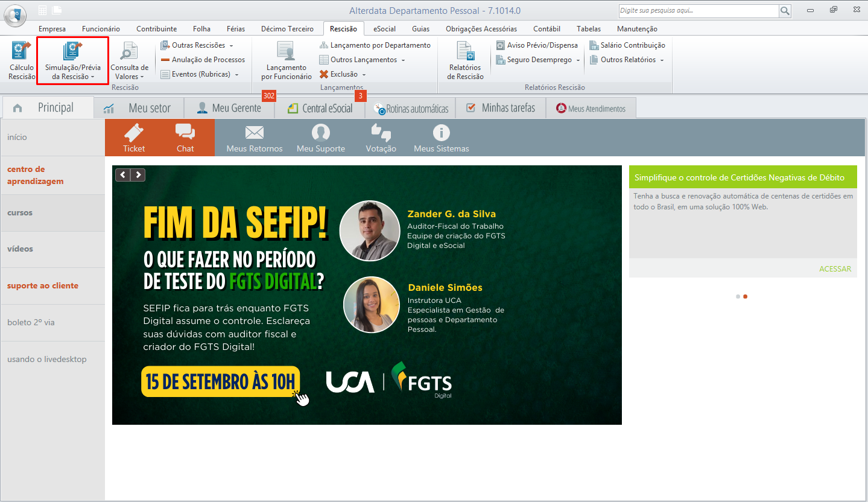Open the eSocial ribbon tab
868x502 pixels.
coord(384,29)
